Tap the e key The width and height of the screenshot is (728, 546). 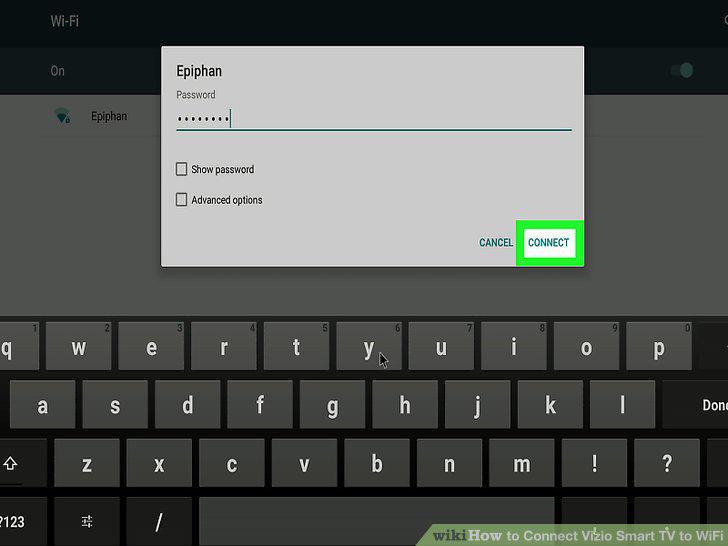pos(151,346)
